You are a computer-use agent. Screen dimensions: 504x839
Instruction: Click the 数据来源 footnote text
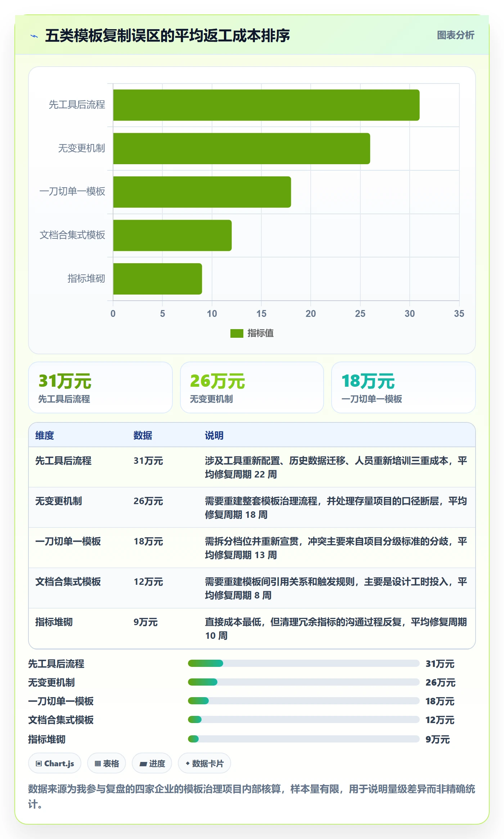click(252, 796)
